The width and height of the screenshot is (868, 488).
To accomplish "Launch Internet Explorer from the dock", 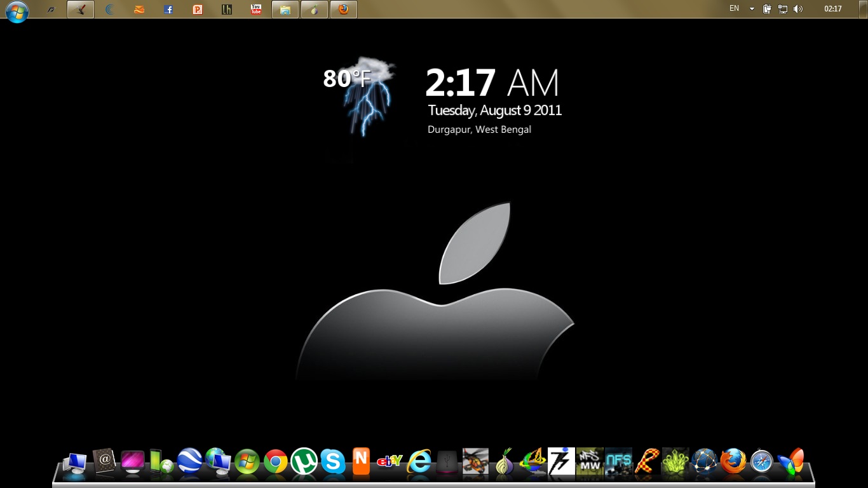I will click(x=419, y=461).
